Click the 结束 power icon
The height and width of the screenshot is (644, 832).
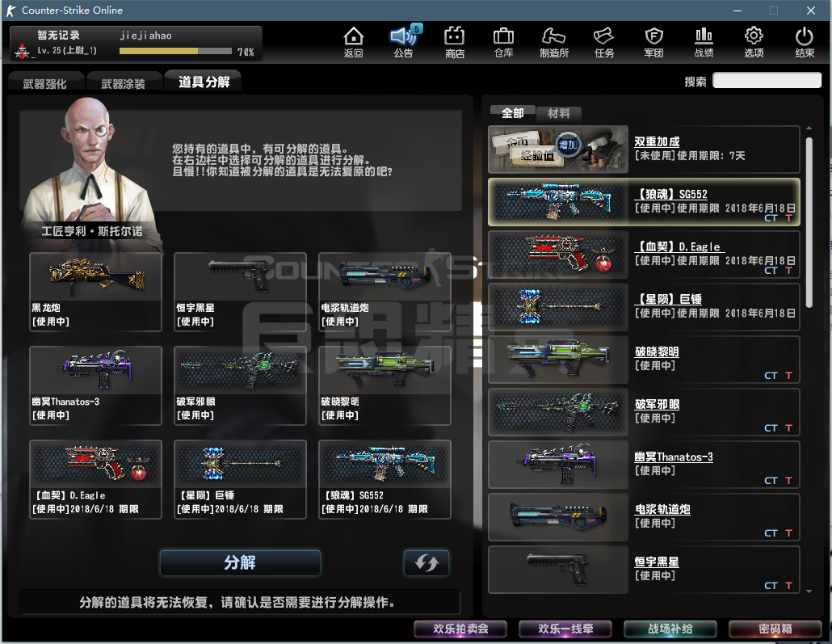[x=805, y=42]
